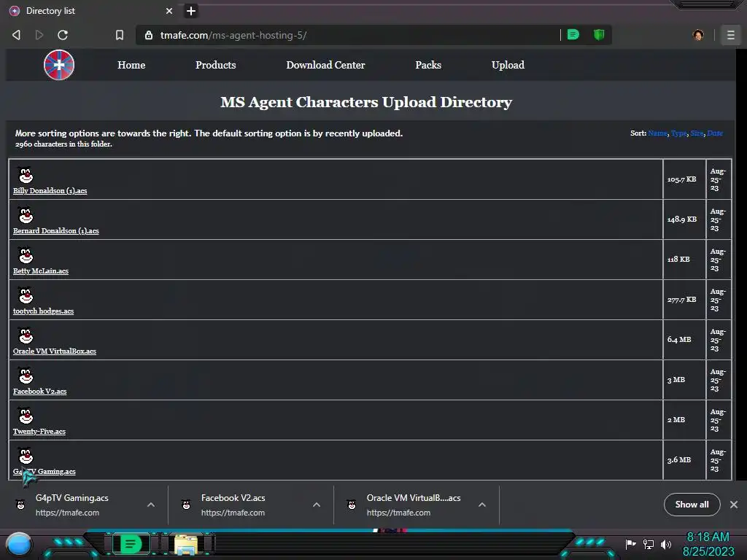Open the green shield extension icon
747x560 pixels.
[x=599, y=34]
